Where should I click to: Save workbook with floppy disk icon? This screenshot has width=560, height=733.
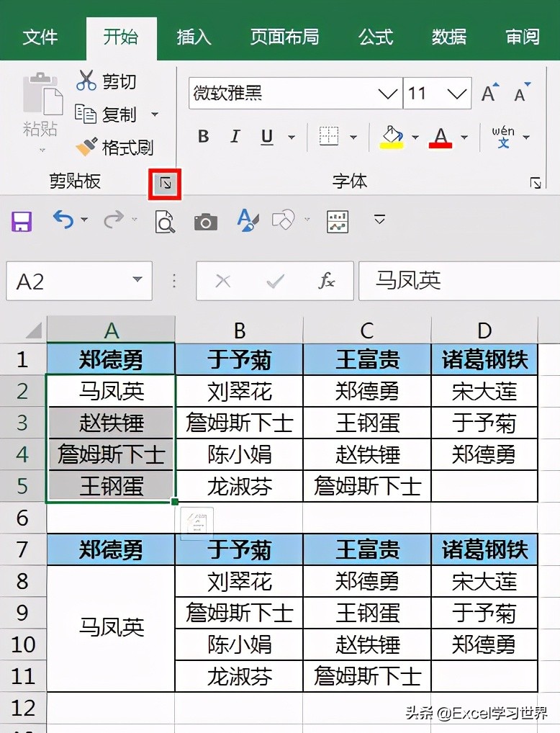22,221
